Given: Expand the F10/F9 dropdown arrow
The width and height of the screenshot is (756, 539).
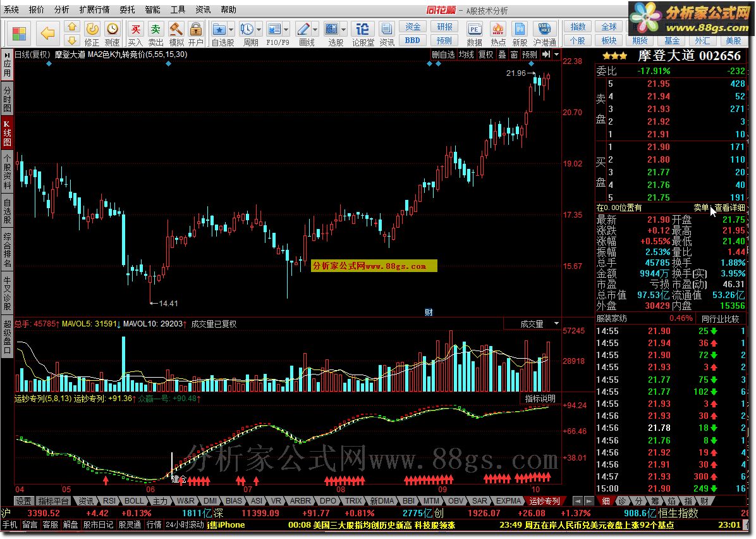Looking at the screenshot, I should 286,30.
